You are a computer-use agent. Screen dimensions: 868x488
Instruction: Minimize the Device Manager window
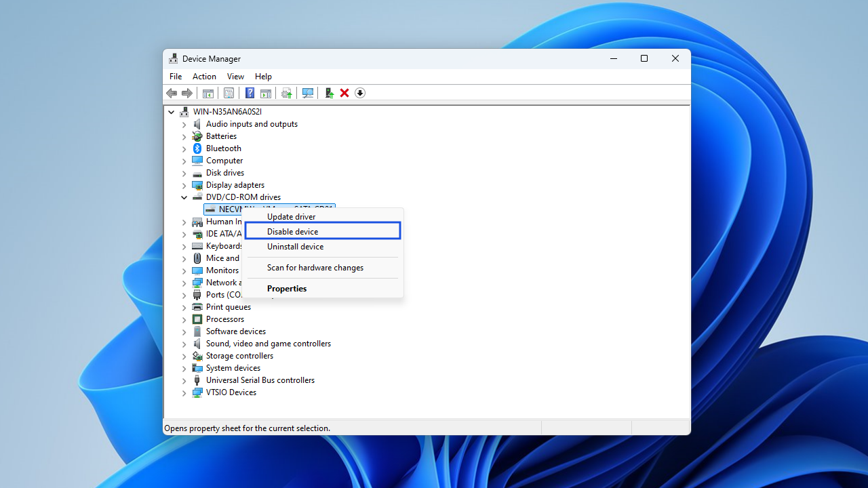[614, 59]
